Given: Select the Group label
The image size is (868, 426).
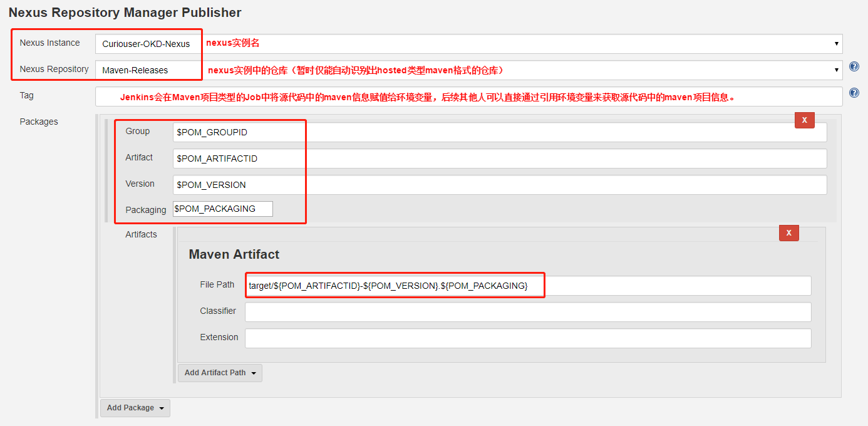Looking at the screenshot, I should 138,131.
